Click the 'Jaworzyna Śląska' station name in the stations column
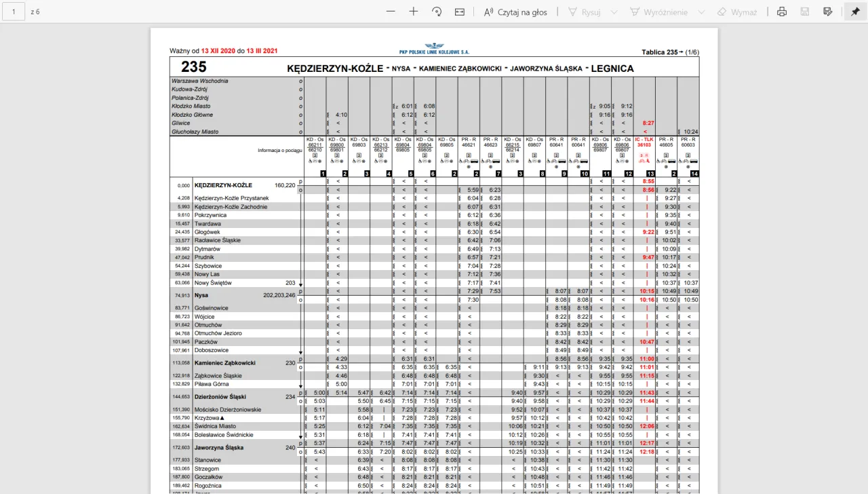This screenshot has width=868, height=494. (218, 448)
